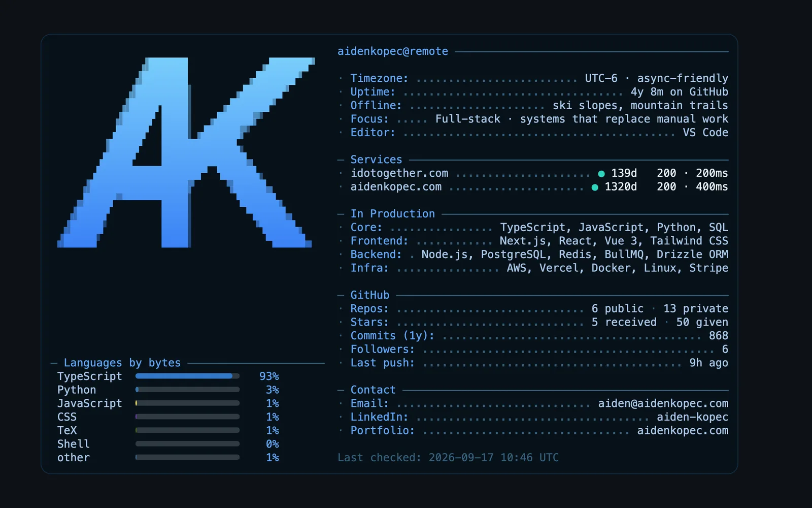Click the Followers label
The image size is (812, 508).
382,350
